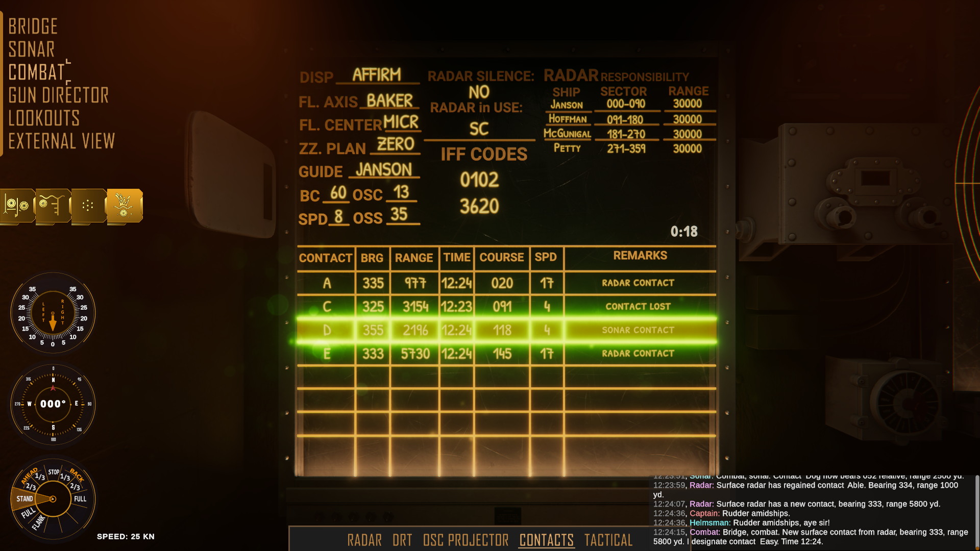
Task: Click the second toolbar panel icon
Action: 54,205
